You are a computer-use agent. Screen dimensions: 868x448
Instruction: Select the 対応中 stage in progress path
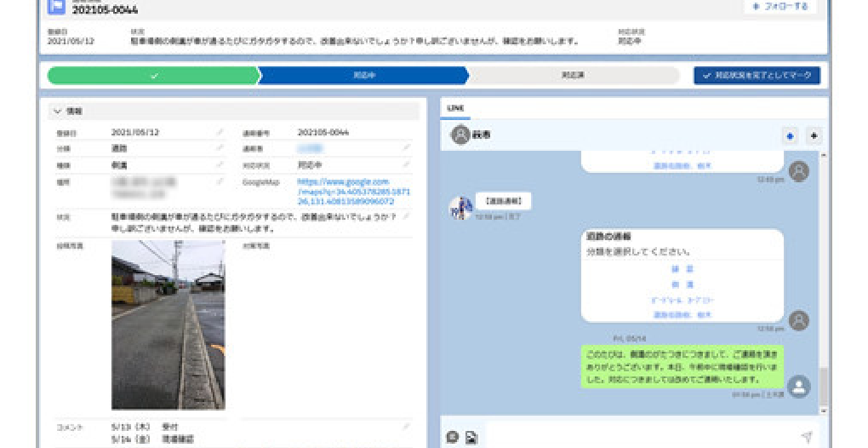[363, 76]
